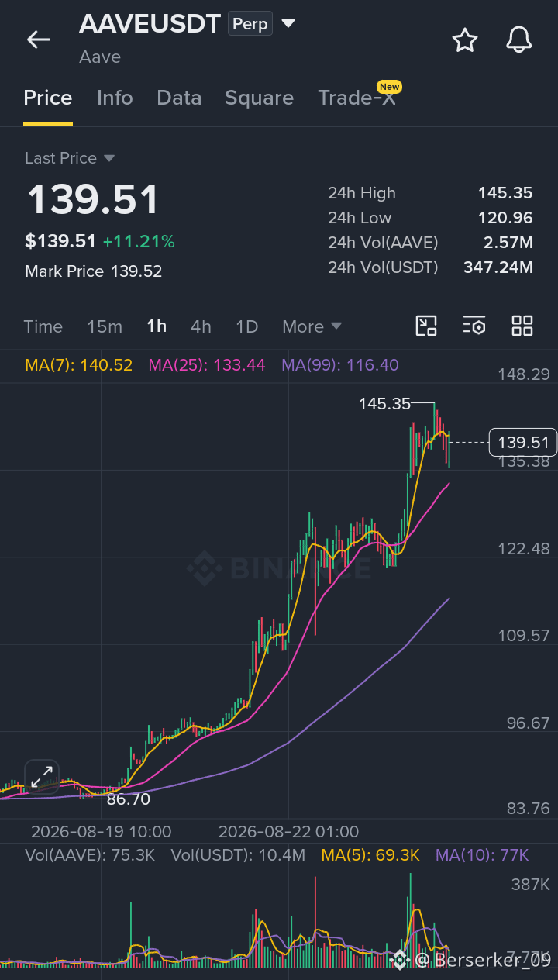Open price alert bell icon
558x980 pixels.
click(x=519, y=40)
